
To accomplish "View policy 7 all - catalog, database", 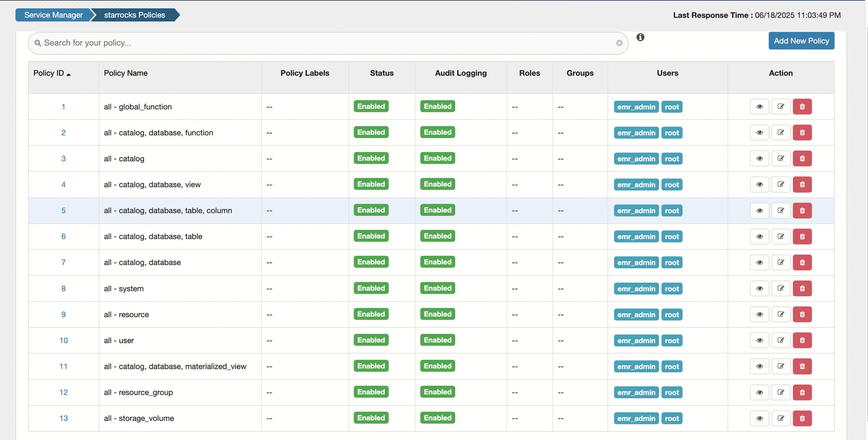I will [x=759, y=262].
